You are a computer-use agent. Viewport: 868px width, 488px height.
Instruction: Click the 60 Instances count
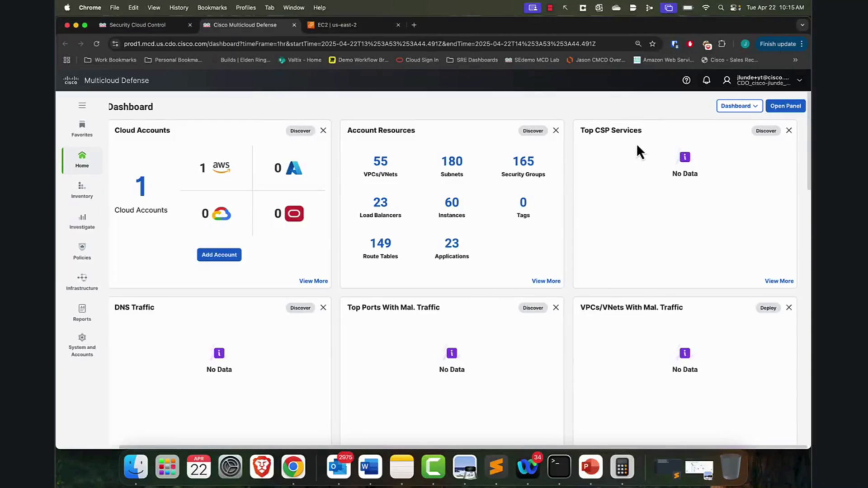(452, 202)
